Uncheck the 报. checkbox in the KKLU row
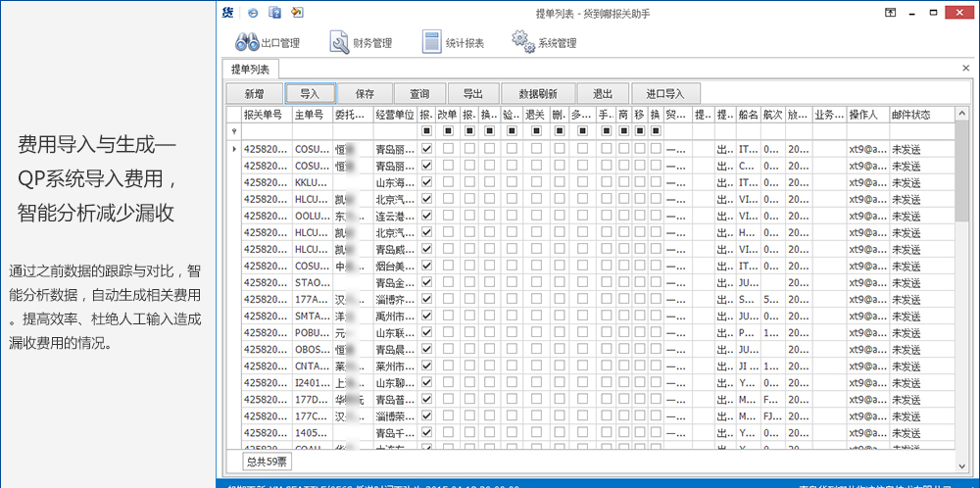The width and height of the screenshot is (980, 488). [x=427, y=182]
